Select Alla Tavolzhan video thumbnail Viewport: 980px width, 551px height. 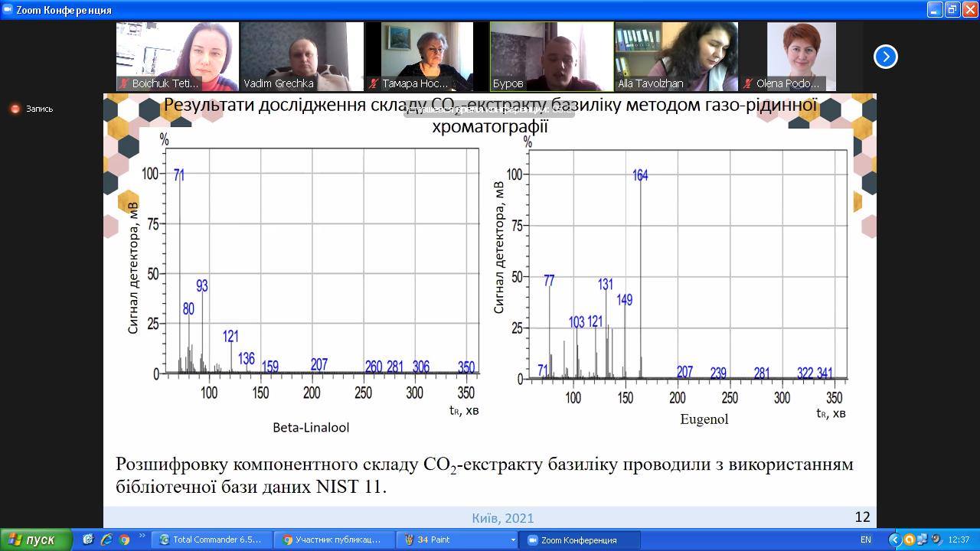pos(676,57)
